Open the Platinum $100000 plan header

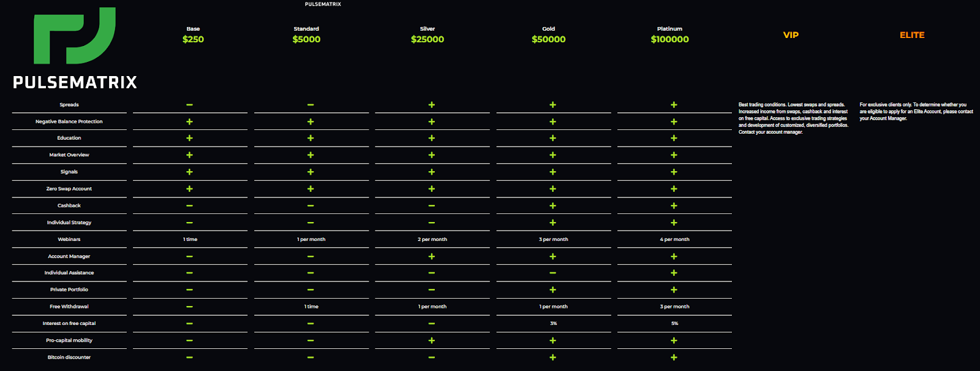(x=669, y=35)
